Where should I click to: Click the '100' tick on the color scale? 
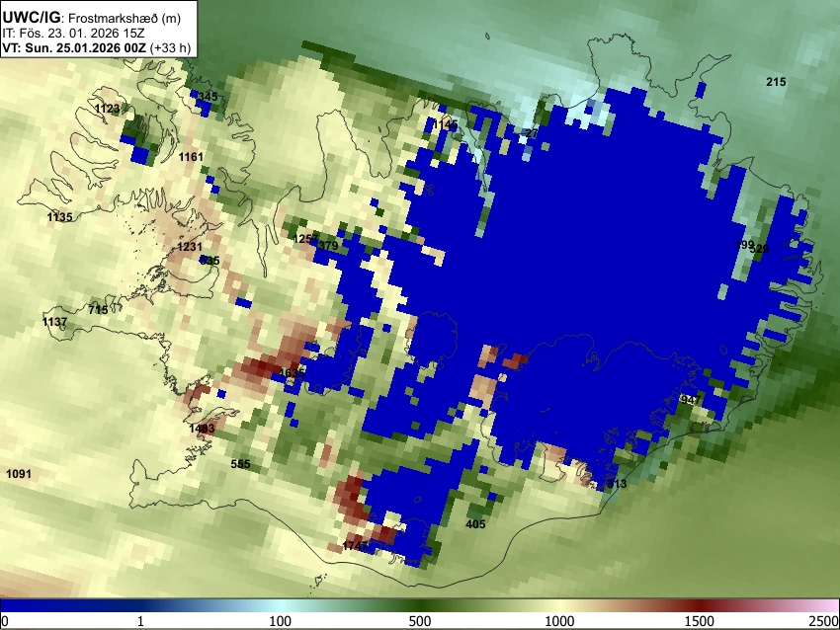click(x=280, y=621)
